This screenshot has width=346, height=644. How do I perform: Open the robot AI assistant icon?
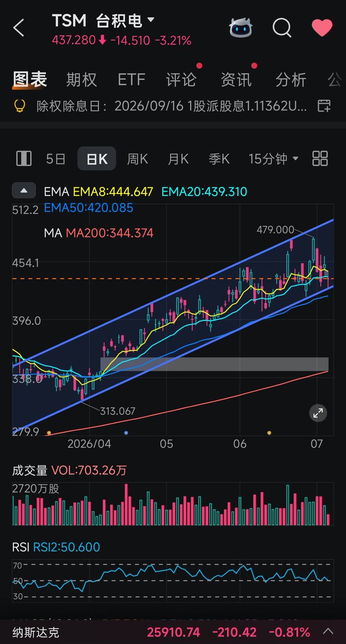point(240,27)
